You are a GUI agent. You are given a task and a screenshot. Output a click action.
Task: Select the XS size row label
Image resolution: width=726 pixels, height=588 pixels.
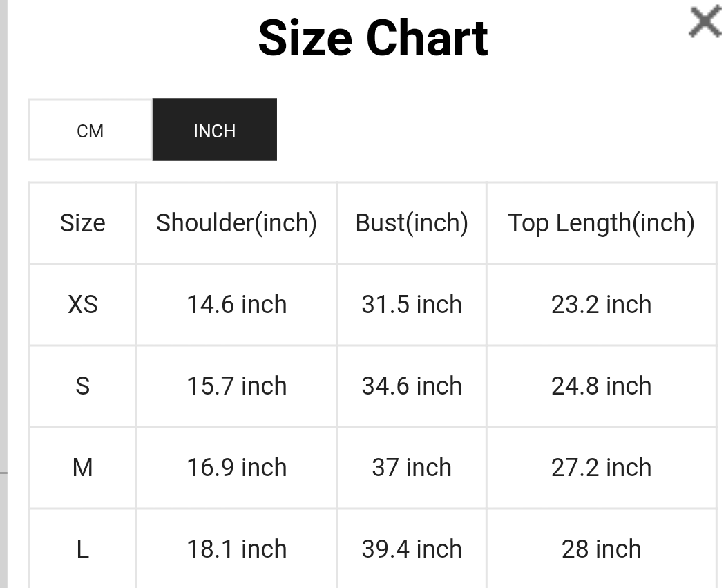coord(83,305)
